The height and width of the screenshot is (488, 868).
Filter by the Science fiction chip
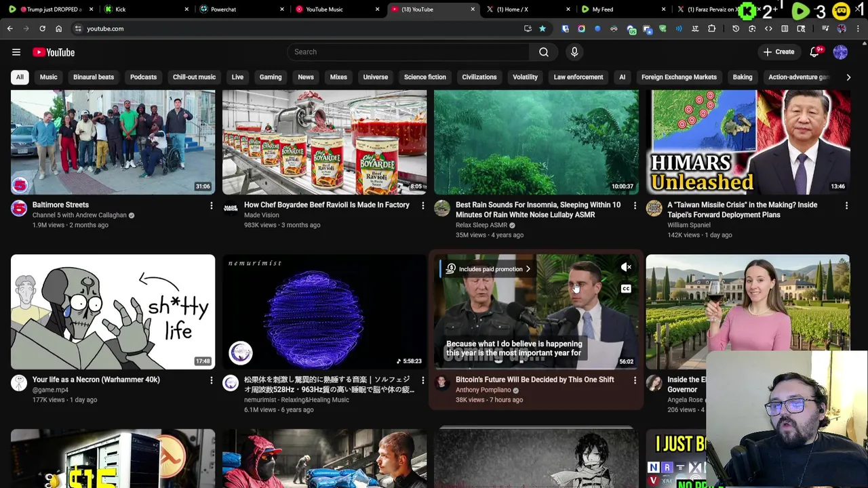point(425,77)
